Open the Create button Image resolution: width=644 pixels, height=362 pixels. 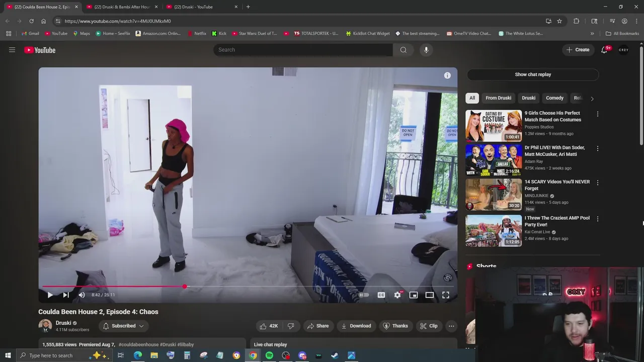578,50
